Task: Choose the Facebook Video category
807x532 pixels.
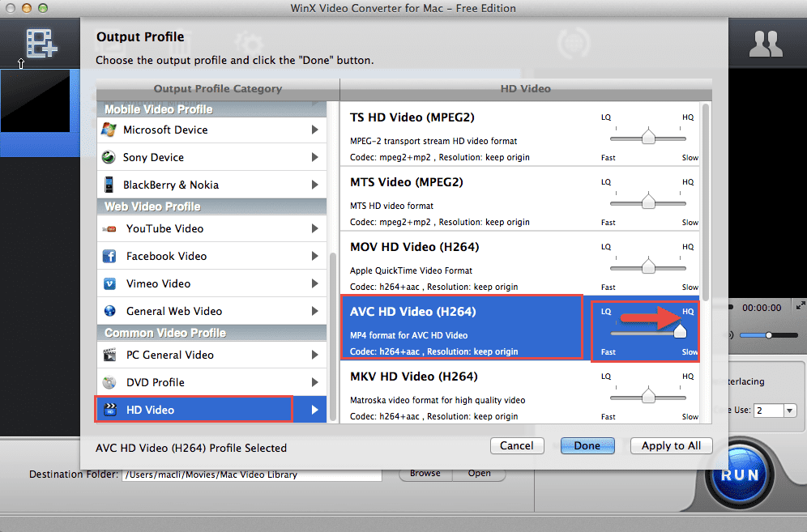Action: pyautogui.click(x=211, y=256)
